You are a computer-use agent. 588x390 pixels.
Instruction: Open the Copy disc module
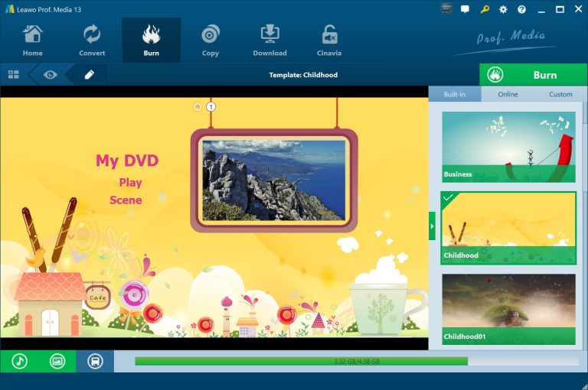point(211,41)
